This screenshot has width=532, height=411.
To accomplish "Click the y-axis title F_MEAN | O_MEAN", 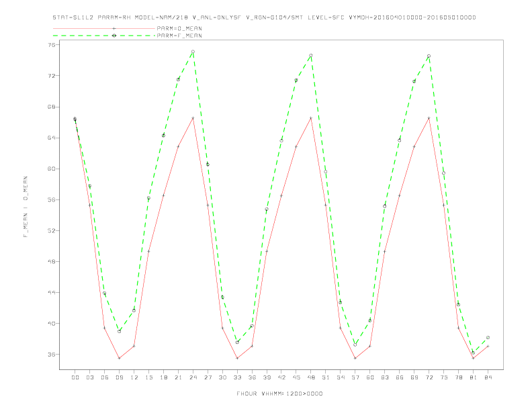I will pos(26,207).
